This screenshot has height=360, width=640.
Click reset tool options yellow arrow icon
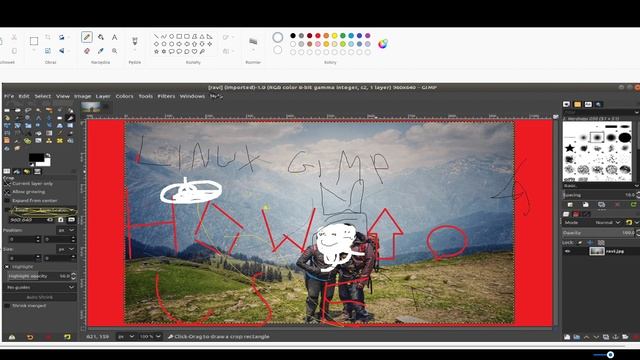tap(67, 337)
